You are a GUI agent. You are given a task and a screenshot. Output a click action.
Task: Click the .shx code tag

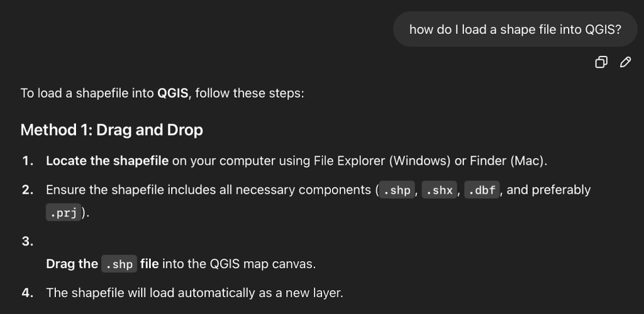pos(439,190)
